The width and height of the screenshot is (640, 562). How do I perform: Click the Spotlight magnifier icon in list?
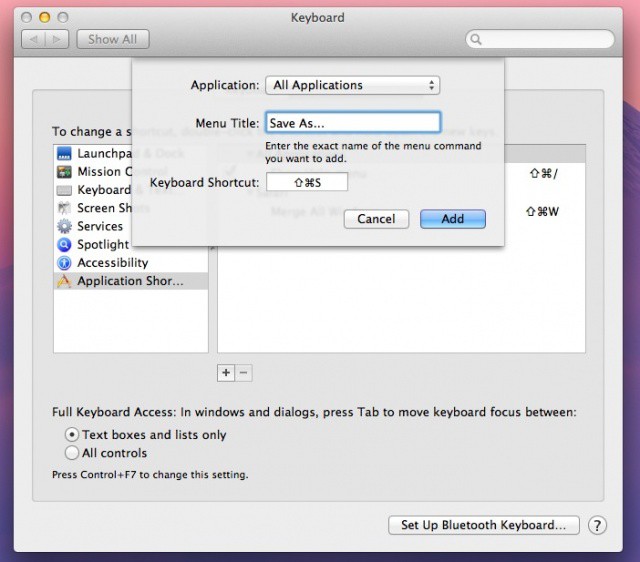click(64, 244)
